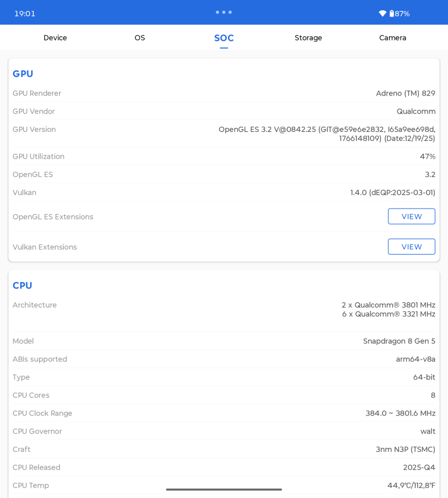Click the 2 x Qualcomm 3801 MHz line

click(x=388, y=305)
